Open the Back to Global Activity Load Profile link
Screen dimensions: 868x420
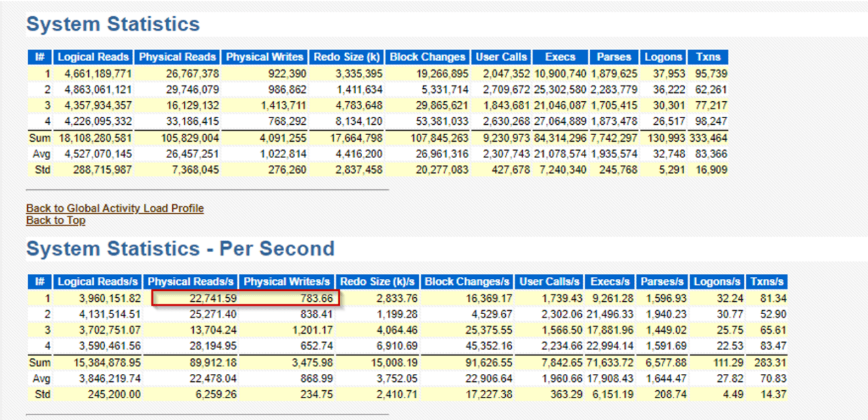click(x=114, y=208)
